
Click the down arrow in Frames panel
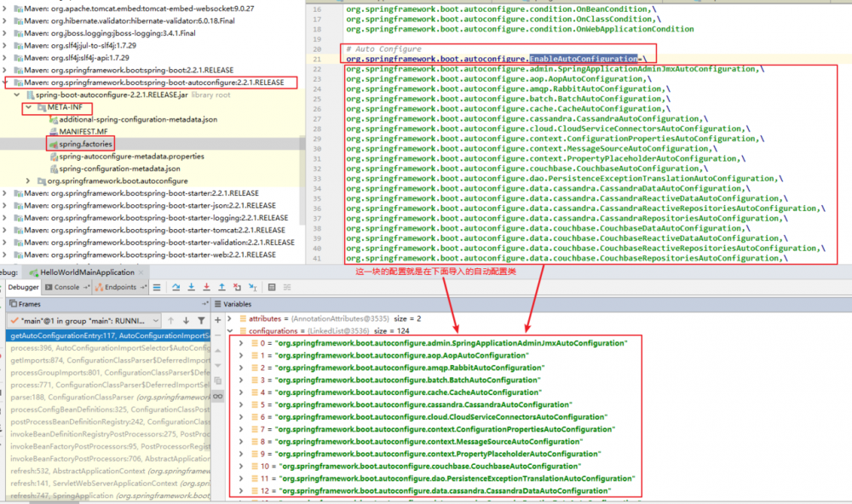[x=186, y=320]
